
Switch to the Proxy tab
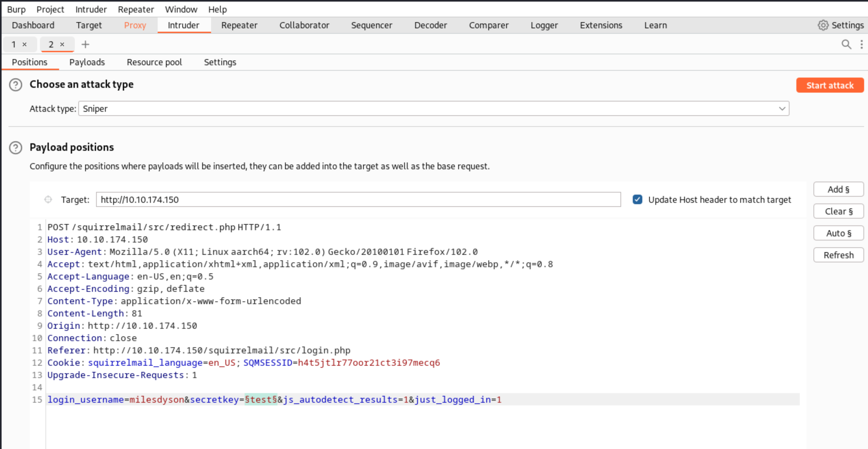coord(135,25)
